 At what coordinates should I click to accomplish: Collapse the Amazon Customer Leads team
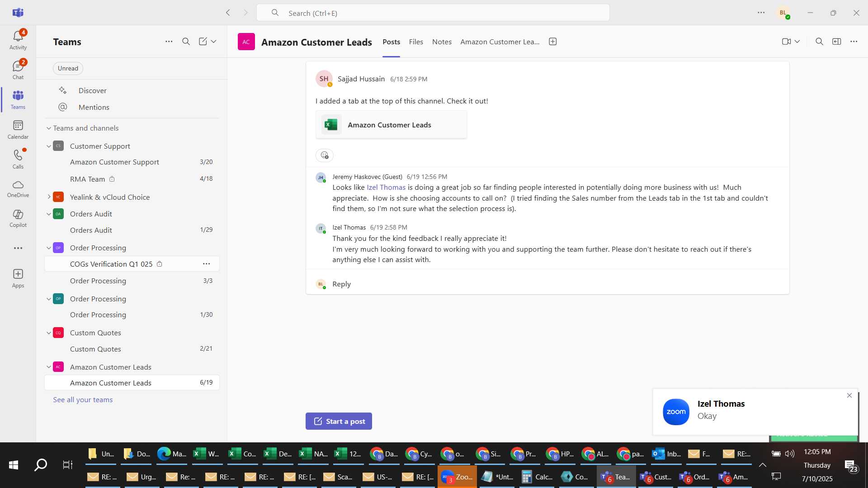(x=49, y=367)
